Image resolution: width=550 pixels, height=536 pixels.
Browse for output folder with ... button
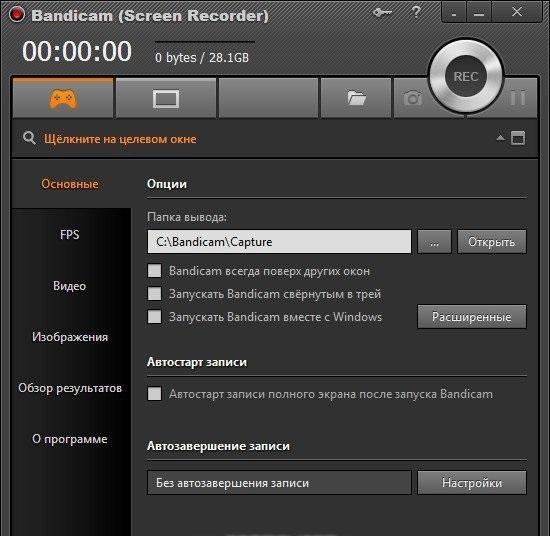[x=434, y=242]
